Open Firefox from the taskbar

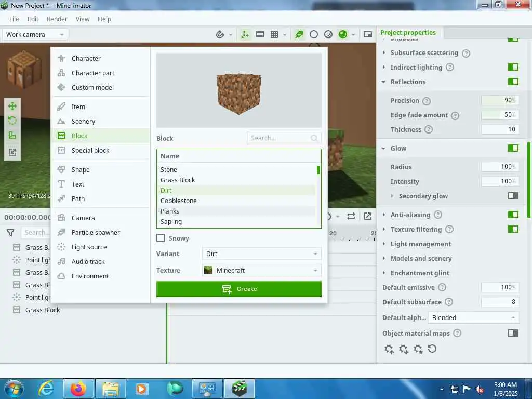point(78,389)
